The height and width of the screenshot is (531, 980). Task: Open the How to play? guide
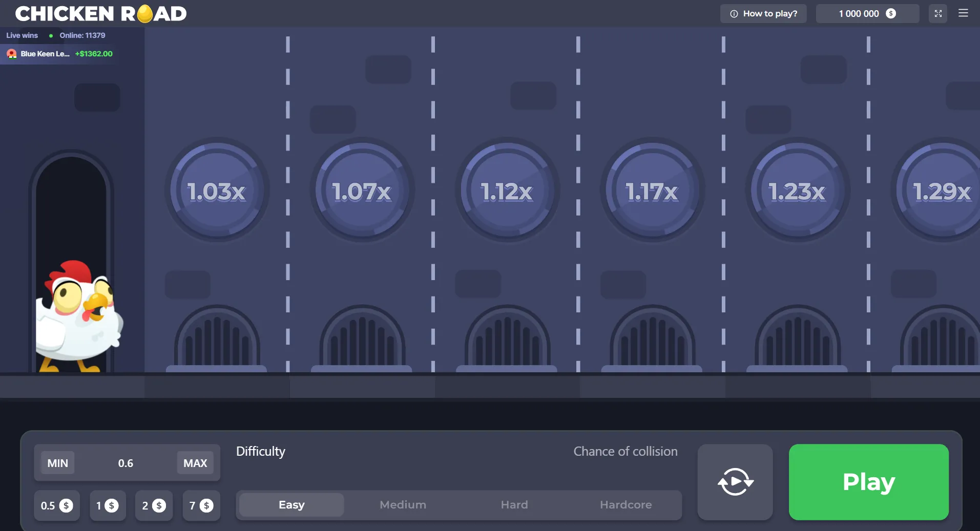coord(763,14)
